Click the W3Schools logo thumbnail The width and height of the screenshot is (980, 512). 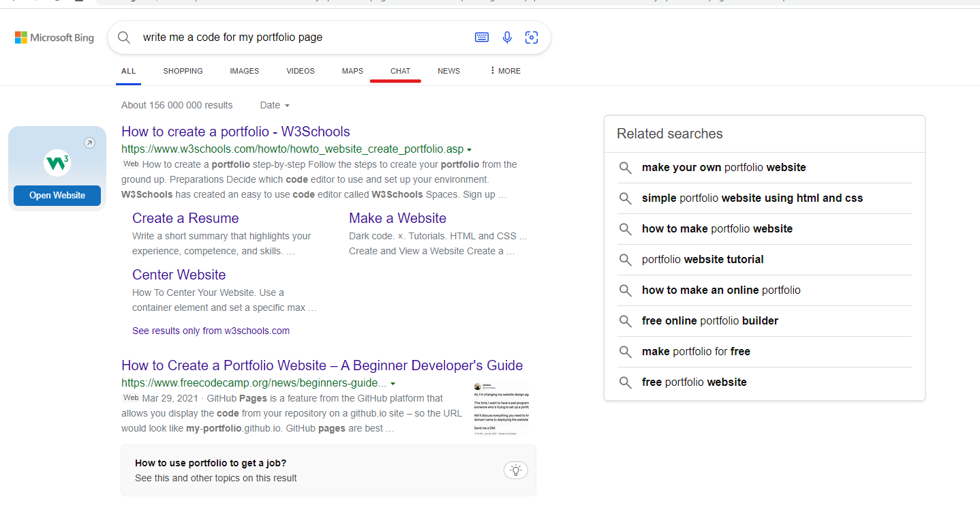(x=57, y=164)
